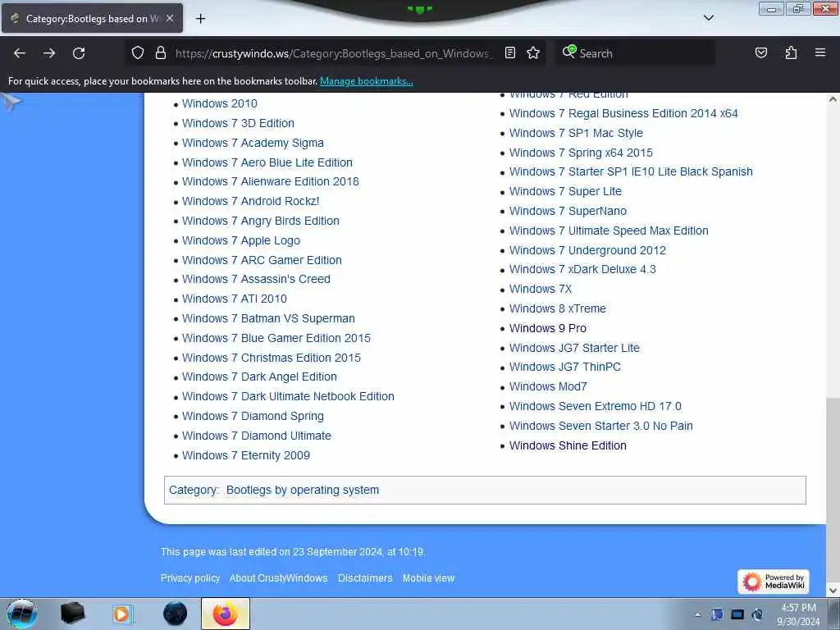Reload the current page
Screen dimensions: 840x630
[x=79, y=53]
